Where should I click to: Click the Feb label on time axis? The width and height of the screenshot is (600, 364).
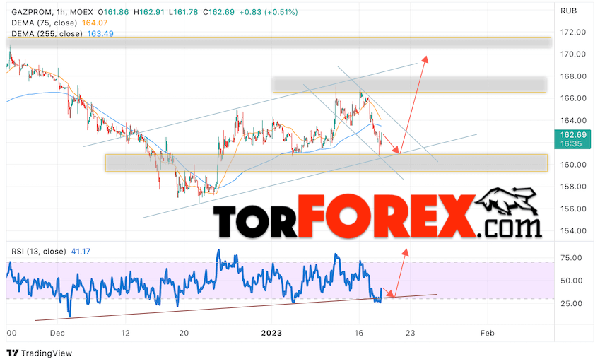point(488,333)
